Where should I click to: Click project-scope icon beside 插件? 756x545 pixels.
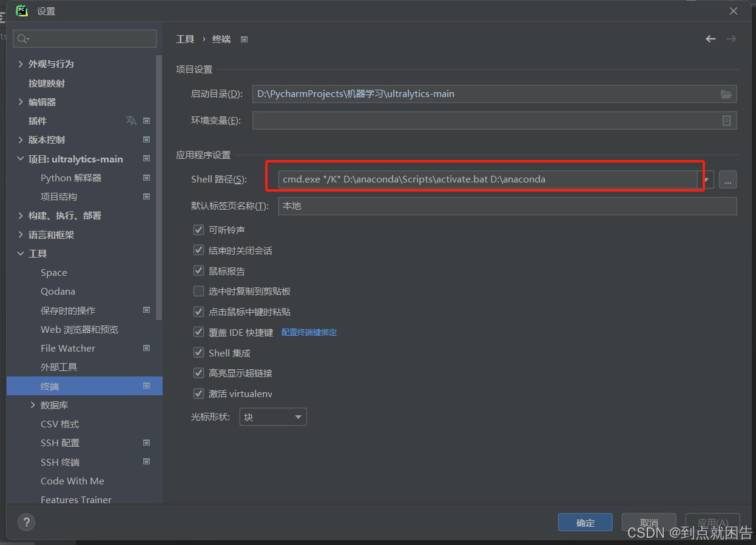pos(146,121)
